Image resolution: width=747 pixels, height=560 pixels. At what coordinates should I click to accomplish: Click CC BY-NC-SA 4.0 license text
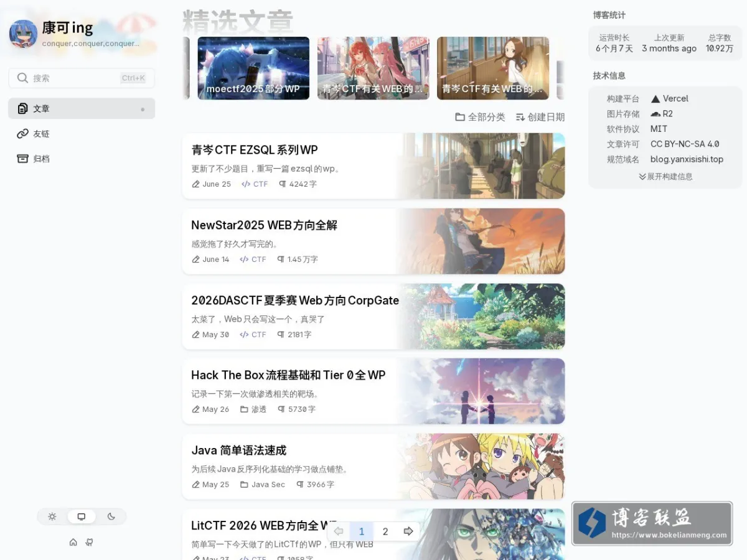coord(685,144)
